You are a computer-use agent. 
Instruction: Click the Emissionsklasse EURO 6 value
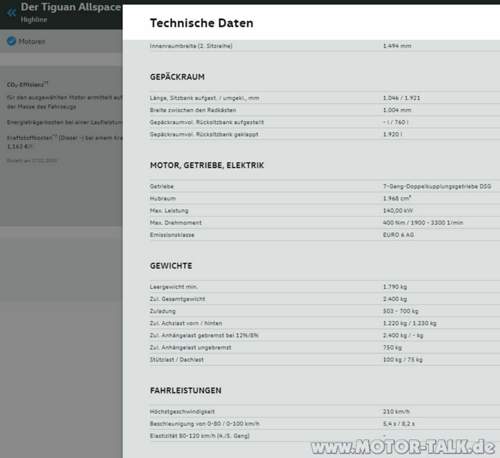(x=398, y=235)
